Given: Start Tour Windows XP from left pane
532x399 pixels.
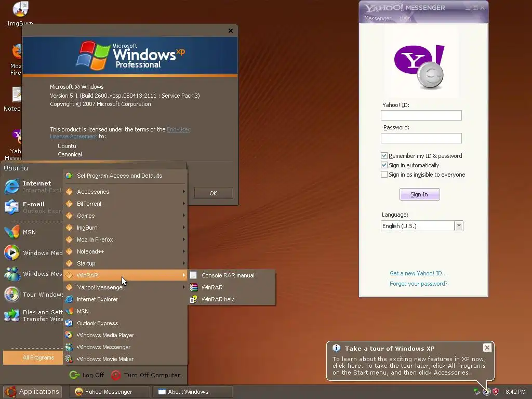Looking at the screenshot, I should (x=12, y=295).
